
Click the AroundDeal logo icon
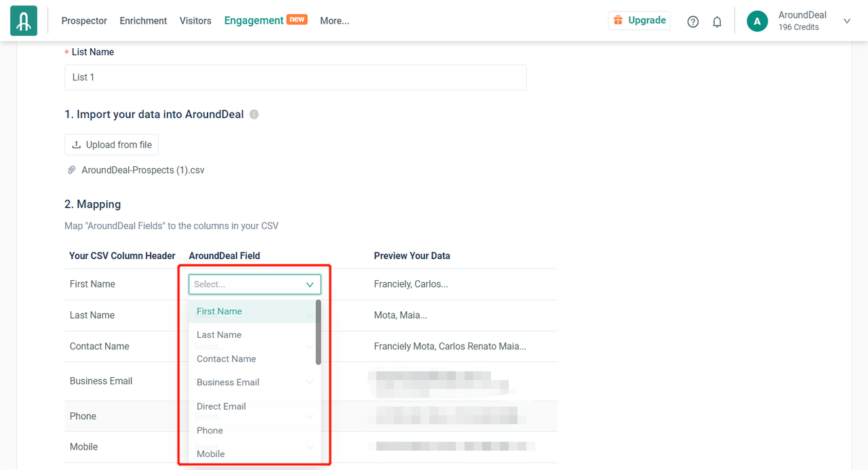(24, 21)
